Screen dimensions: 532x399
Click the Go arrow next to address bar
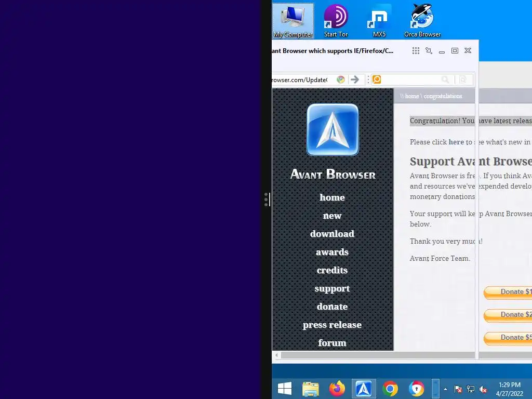pyautogui.click(x=355, y=79)
